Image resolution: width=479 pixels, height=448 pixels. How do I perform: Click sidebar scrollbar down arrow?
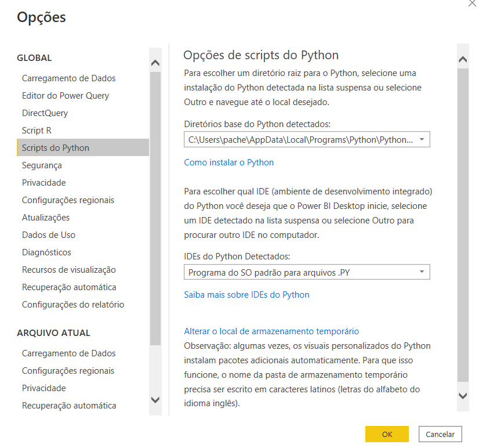point(155,400)
